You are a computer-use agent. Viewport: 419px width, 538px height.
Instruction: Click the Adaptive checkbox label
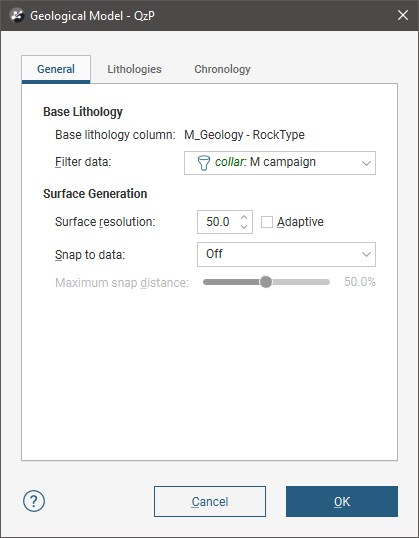pos(300,222)
